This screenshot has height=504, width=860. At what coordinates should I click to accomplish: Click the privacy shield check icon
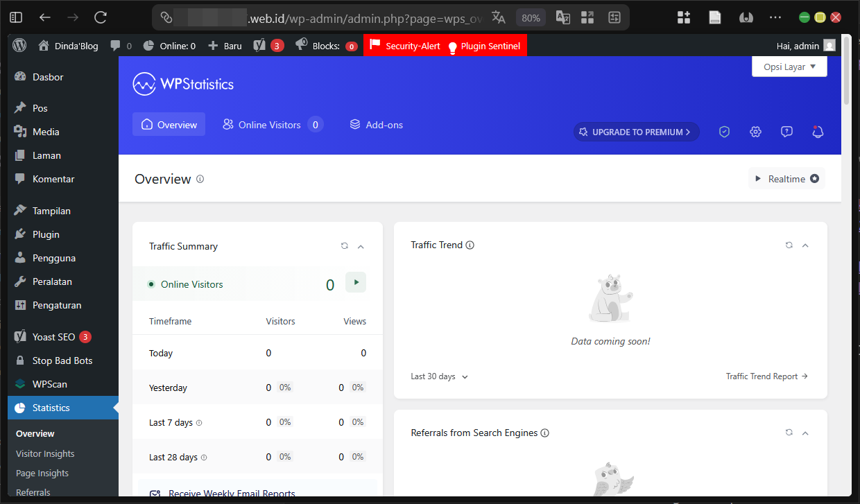click(724, 132)
